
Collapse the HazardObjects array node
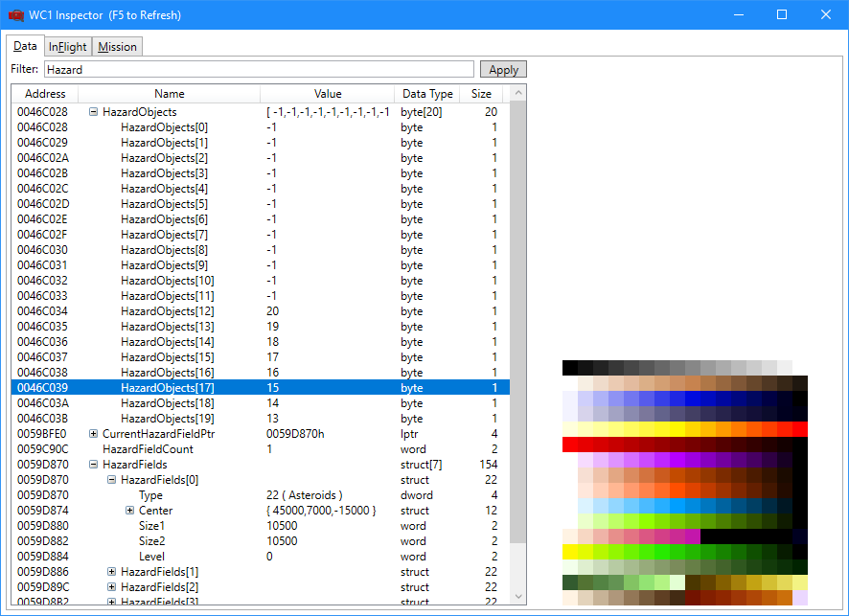click(94, 112)
